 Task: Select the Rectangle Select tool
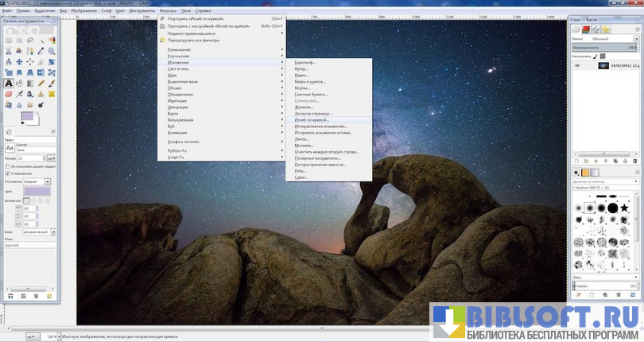tap(9, 40)
